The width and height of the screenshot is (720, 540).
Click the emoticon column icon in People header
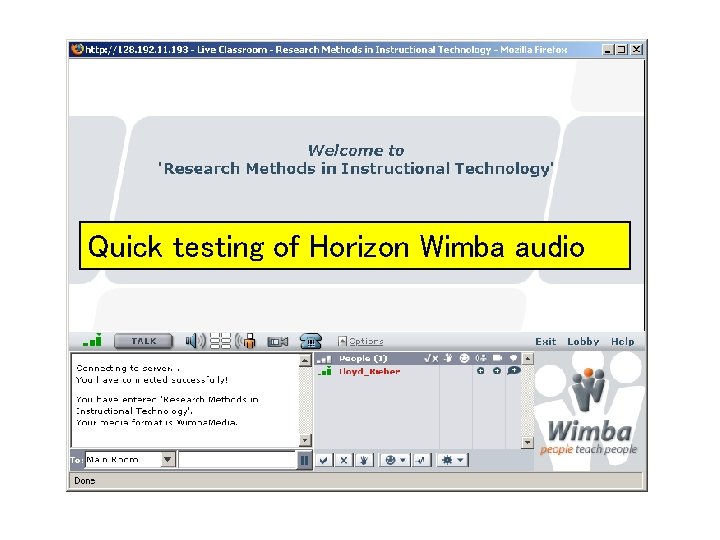click(x=465, y=358)
